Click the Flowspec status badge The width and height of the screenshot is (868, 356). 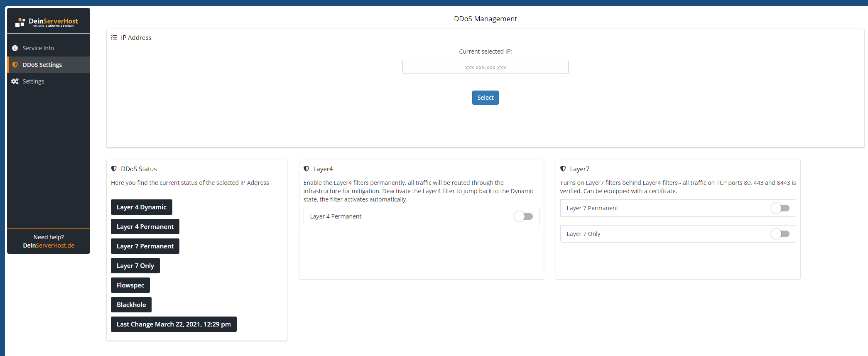click(x=130, y=285)
